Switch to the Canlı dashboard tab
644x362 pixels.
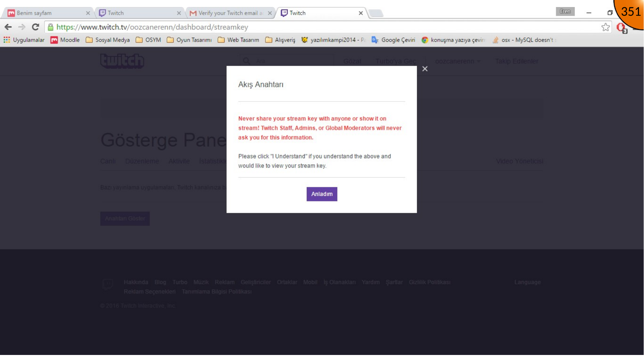point(108,161)
